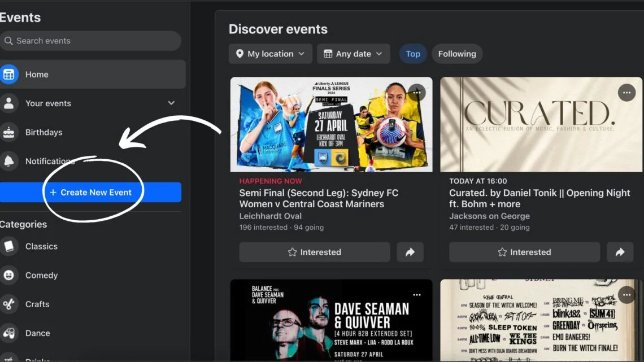This screenshot has width=644, height=362.
Task: Choose the Crafts scissors icon
Action: pos(8,304)
